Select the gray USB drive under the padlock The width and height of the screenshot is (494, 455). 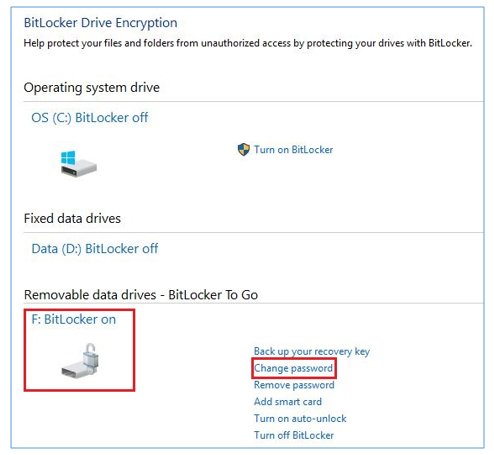coord(76,371)
